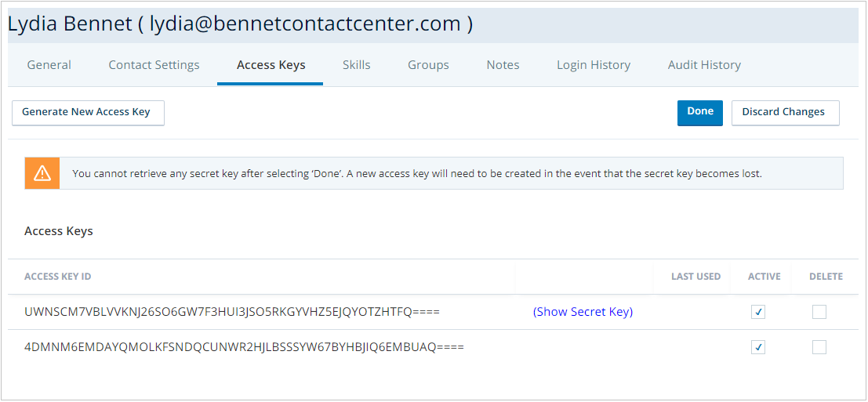The width and height of the screenshot is (868, 402).
Task: Select the Access Keys tab
Action: (x=271, y=65)
